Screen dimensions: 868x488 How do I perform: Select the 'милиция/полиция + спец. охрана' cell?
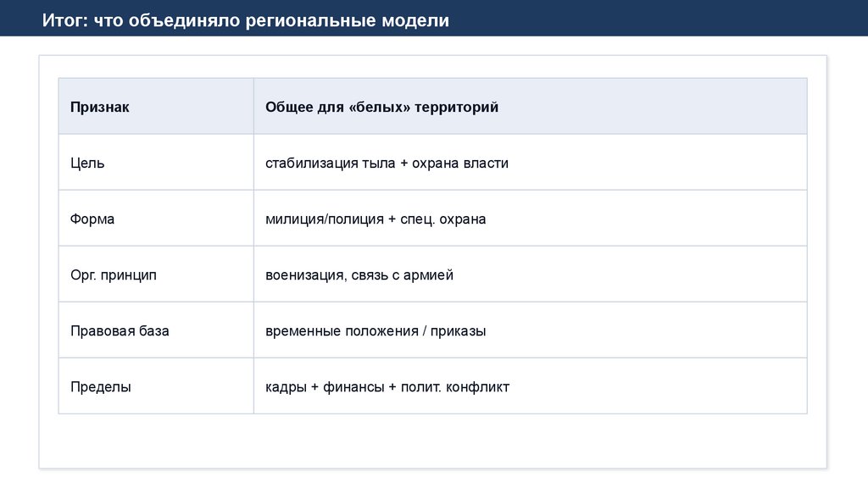[376, 219]
